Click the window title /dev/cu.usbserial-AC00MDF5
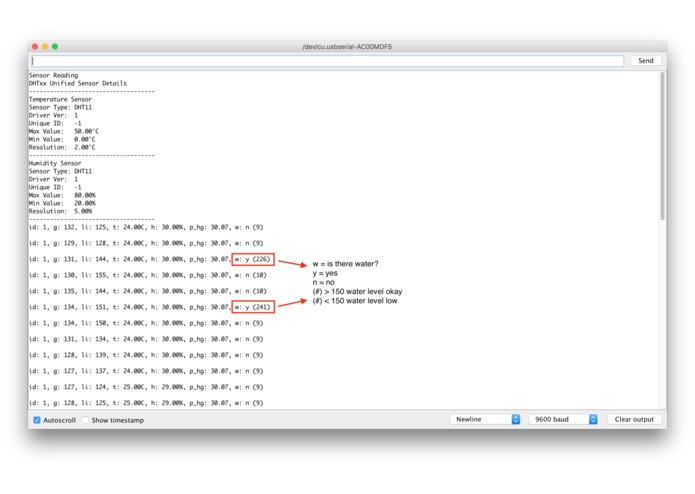Screen dimensions: 695x494 click(x=347, y=47)
